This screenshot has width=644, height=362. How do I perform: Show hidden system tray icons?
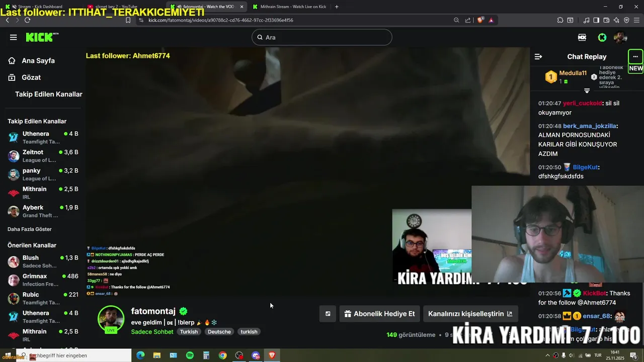click(548, 355)
